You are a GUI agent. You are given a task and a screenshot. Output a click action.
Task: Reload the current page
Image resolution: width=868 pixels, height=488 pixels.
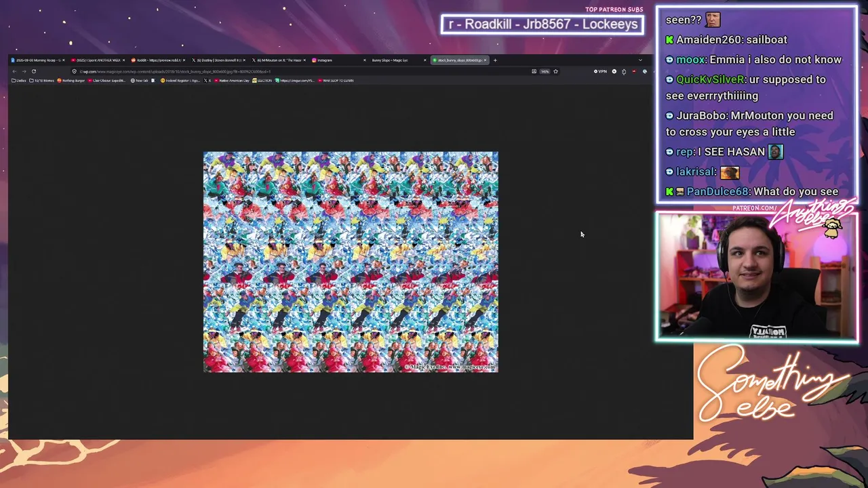coord(33,71)
